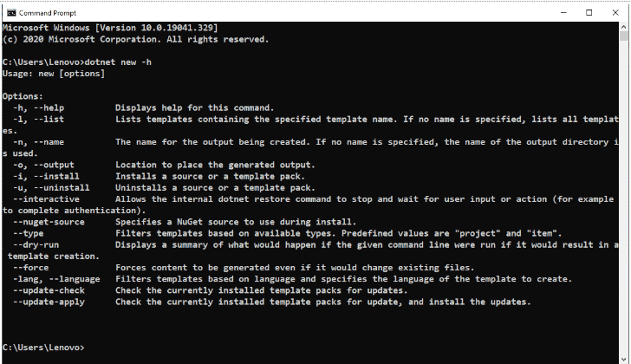Click the empty scrollbar track below the thumb

[x=624, y=197]
